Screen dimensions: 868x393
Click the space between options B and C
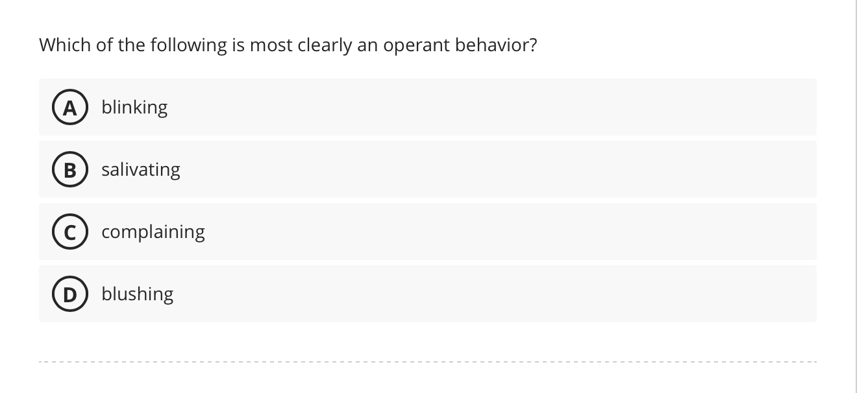tap(428, 200)
